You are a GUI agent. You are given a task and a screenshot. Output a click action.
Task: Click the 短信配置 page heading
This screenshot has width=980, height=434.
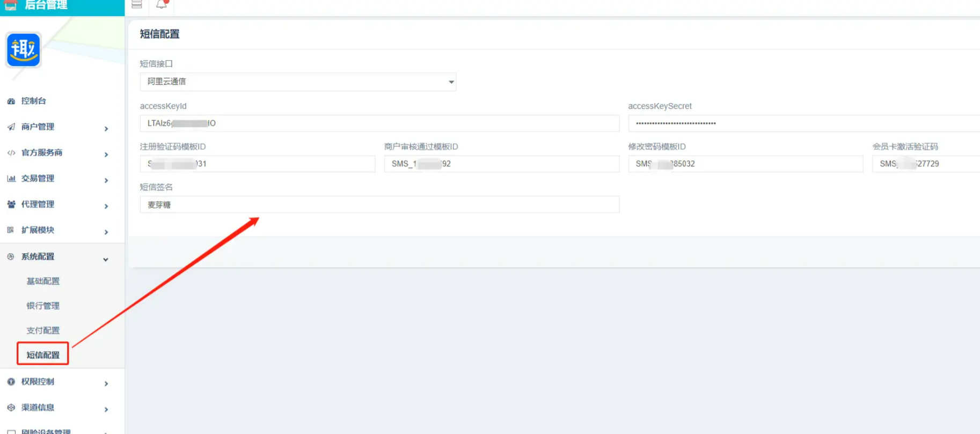(159, 34)
